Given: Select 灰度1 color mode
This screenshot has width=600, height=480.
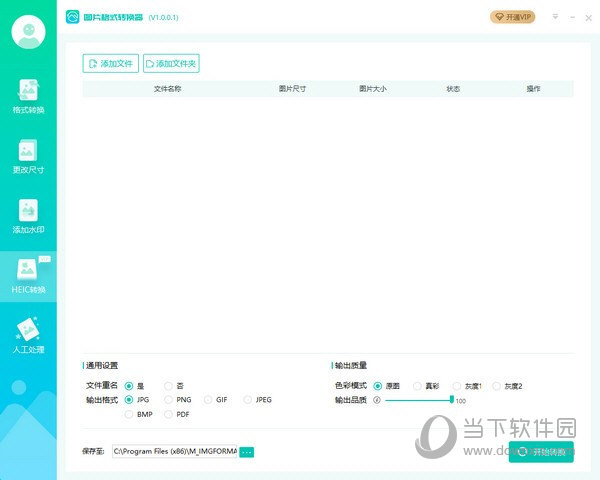Looking at the screenshot, I should tap(467, 386).
